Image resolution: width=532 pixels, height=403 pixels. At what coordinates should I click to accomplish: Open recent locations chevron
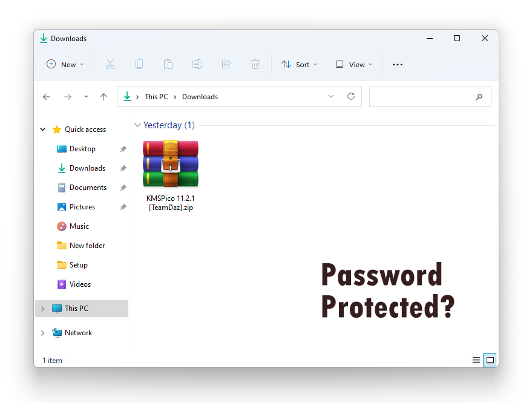[x=86, y=97]
